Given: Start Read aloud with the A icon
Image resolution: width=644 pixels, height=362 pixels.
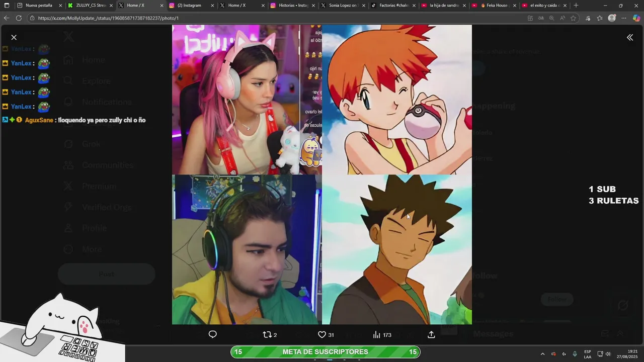Looking at the screenshot, I should pos(562,18).
